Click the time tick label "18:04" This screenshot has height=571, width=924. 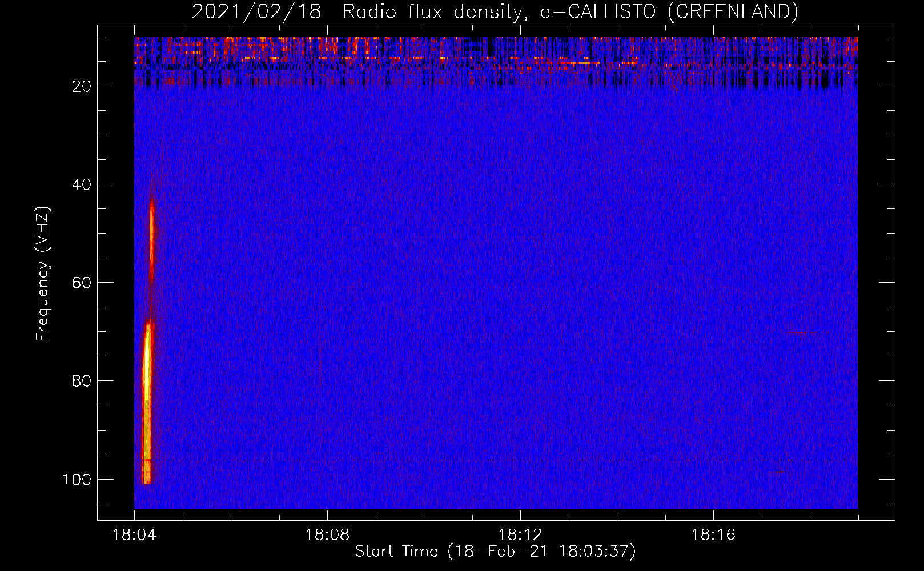(134, 534)
